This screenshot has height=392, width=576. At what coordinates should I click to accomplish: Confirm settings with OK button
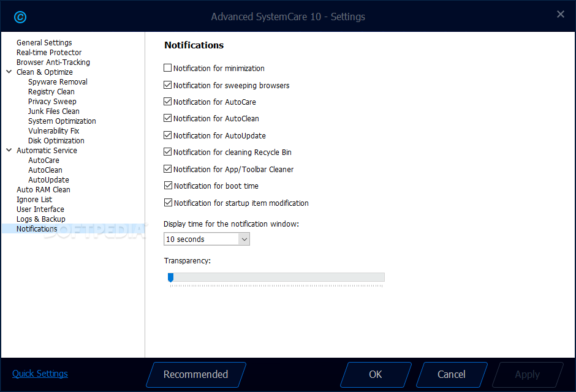click(x=376, y=375)
